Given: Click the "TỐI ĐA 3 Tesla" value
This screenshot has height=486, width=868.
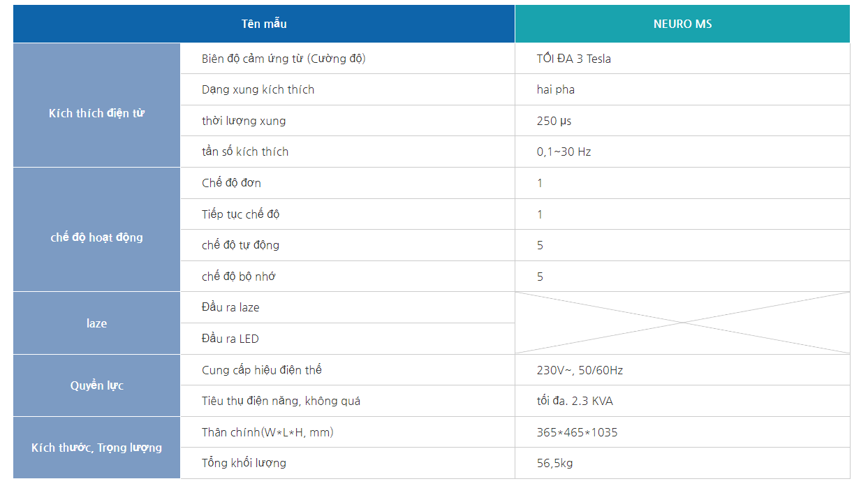Looking at the screenshot, I should pos(573,59).
